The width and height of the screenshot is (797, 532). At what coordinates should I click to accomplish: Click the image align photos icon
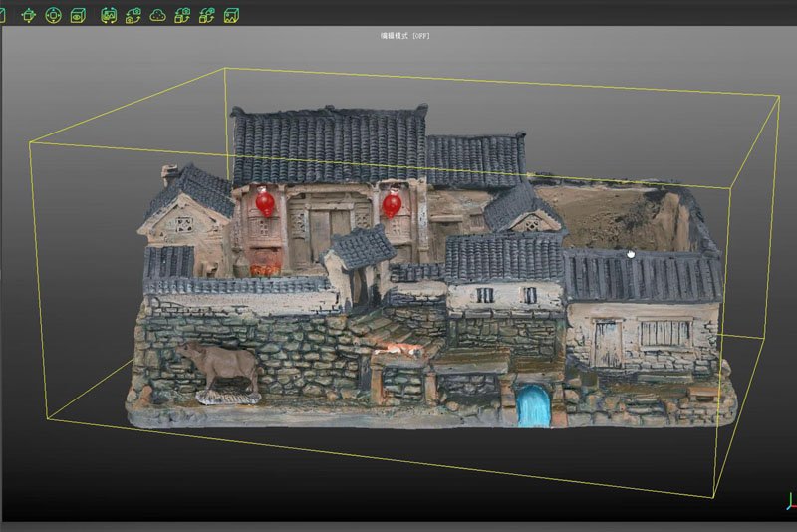(x=109, y=16)
